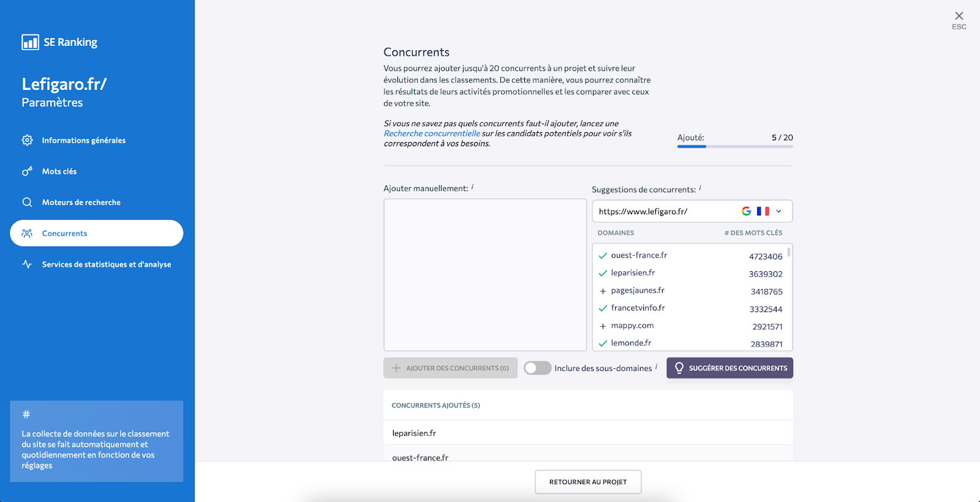Image resolution: width=980 pixels, height=502 pixels.
Task: Select the Concurrents menu item
Action: coord(97,233)
